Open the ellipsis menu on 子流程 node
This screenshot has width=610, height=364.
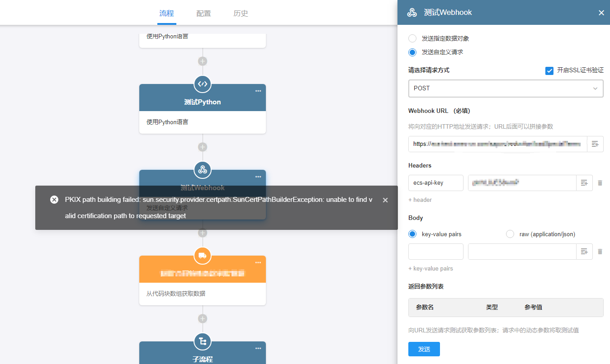258,348
